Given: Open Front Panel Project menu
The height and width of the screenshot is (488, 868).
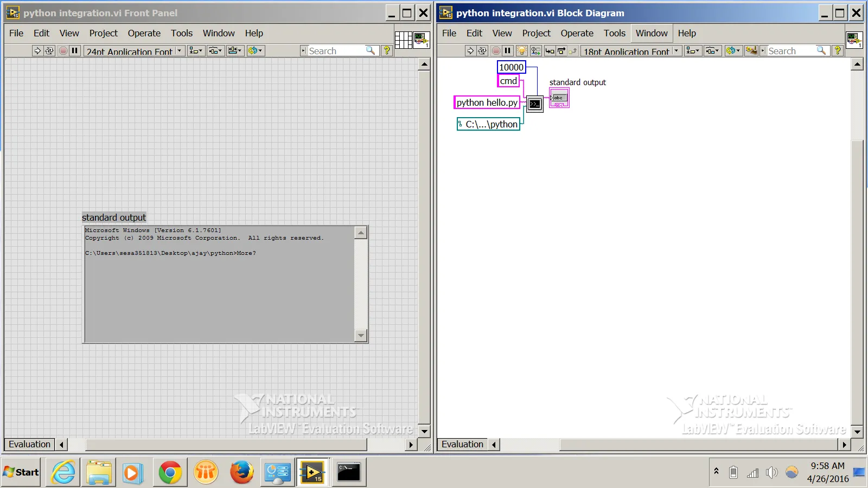Looking at the screenshot, I should [x=103, y=33].
